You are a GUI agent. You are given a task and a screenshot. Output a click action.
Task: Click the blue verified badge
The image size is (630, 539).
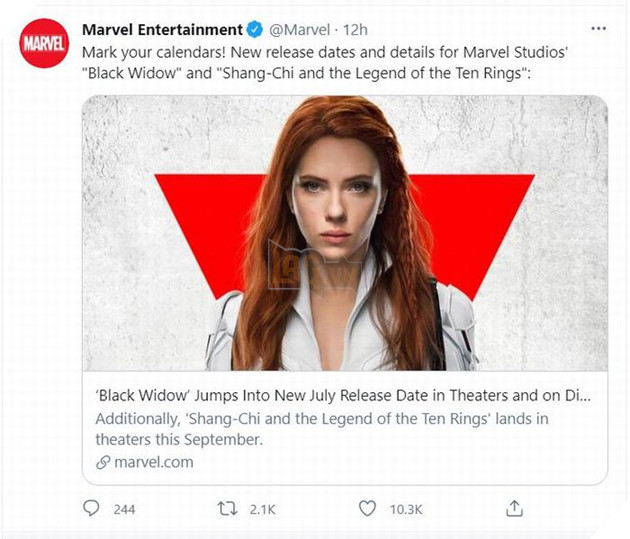click(256, 30)
